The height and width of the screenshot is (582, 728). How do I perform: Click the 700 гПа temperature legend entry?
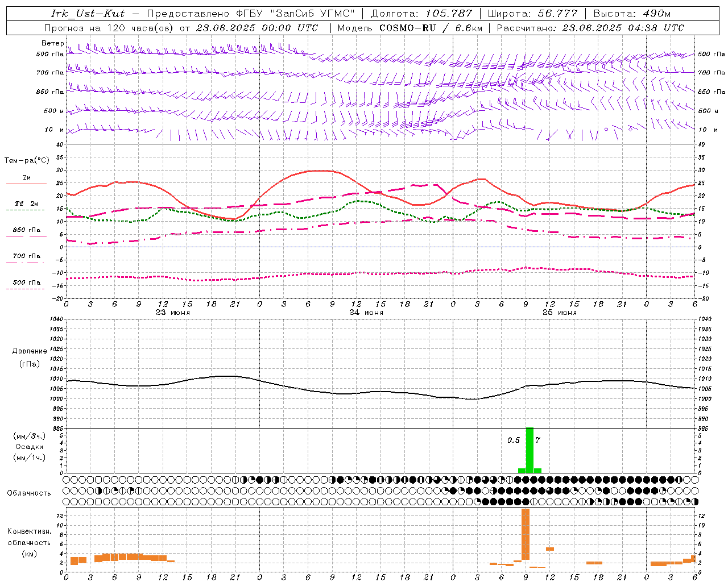(x=26, y=257)
